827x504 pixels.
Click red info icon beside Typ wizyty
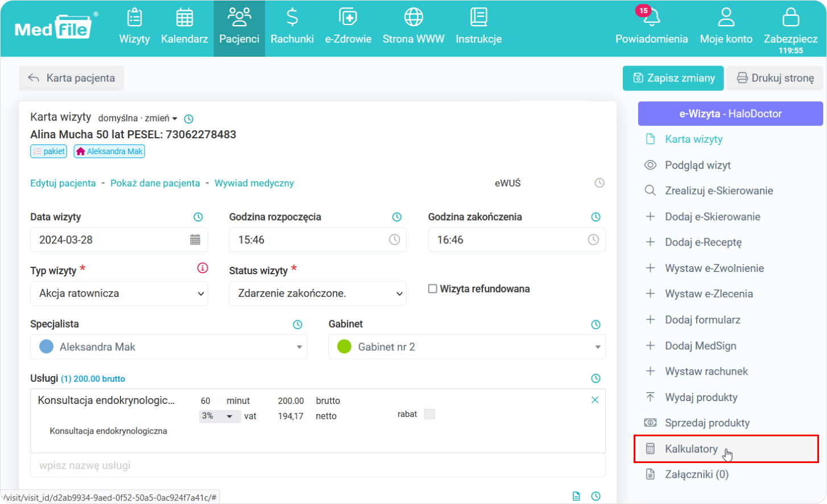click(202, 268)
